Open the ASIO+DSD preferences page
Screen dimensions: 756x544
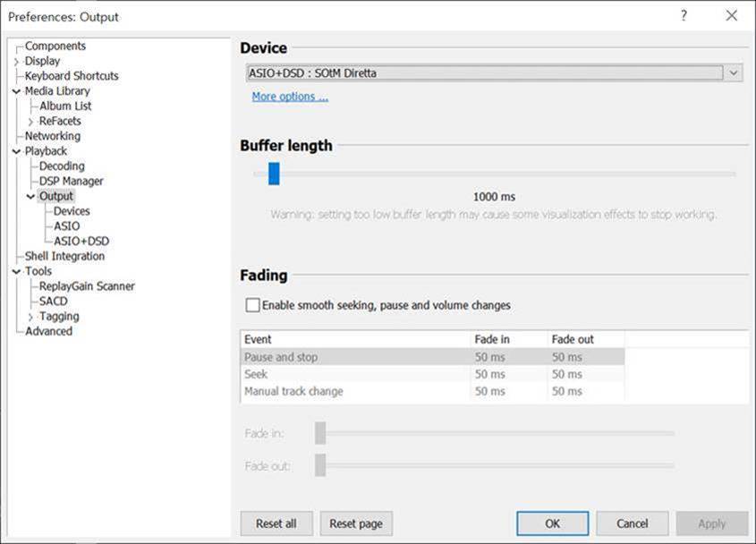(x=81, y=241)
